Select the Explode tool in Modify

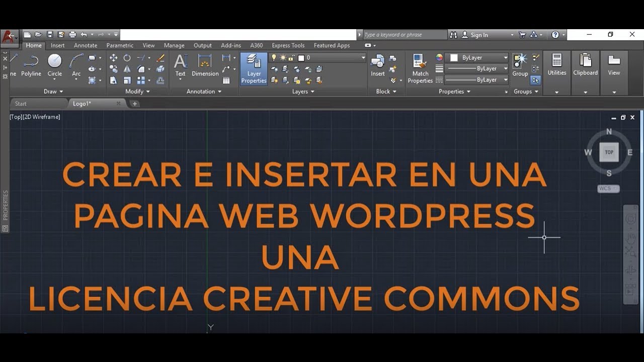(160, 69)
